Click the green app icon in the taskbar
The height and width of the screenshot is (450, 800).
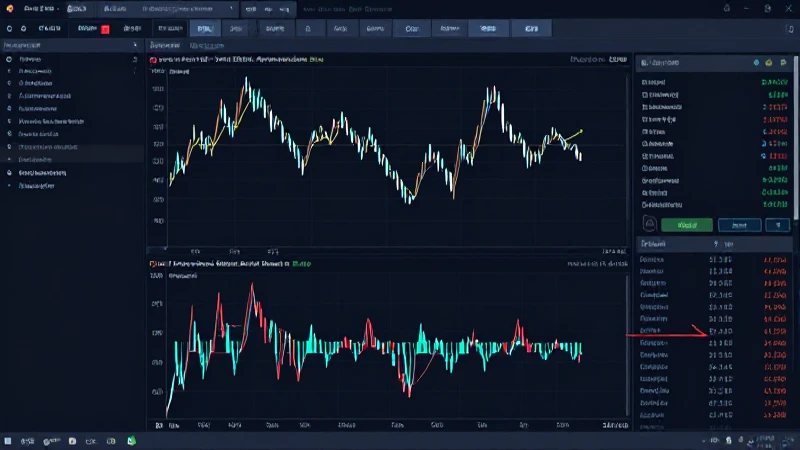pyautogui.click(x=132, y=441)
